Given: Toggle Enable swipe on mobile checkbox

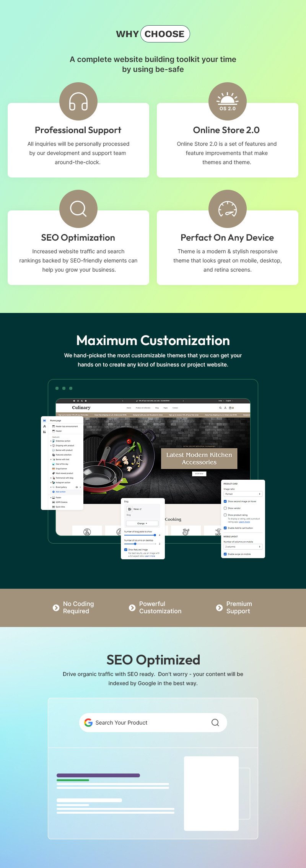Looking at the screenshot, I should [x=225, y=554].
